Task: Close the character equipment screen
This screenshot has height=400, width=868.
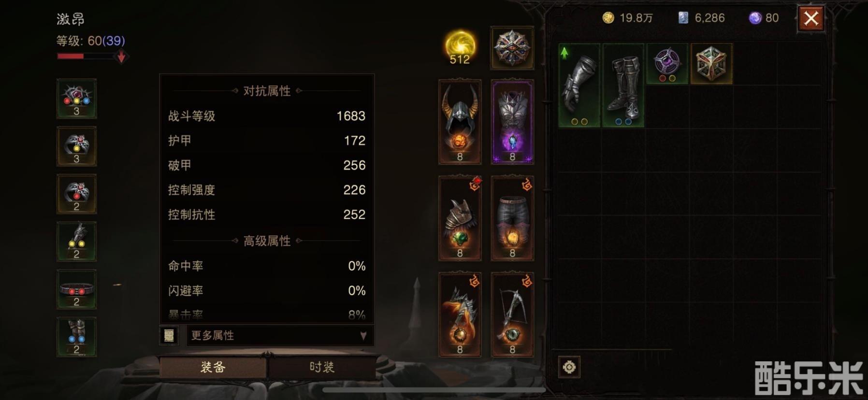Action: coord(811,19)
